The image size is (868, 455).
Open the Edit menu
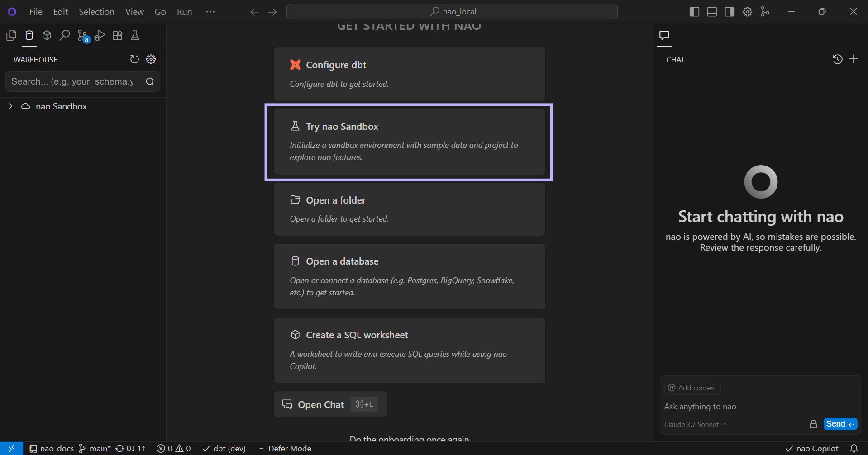tap(61, 12)
